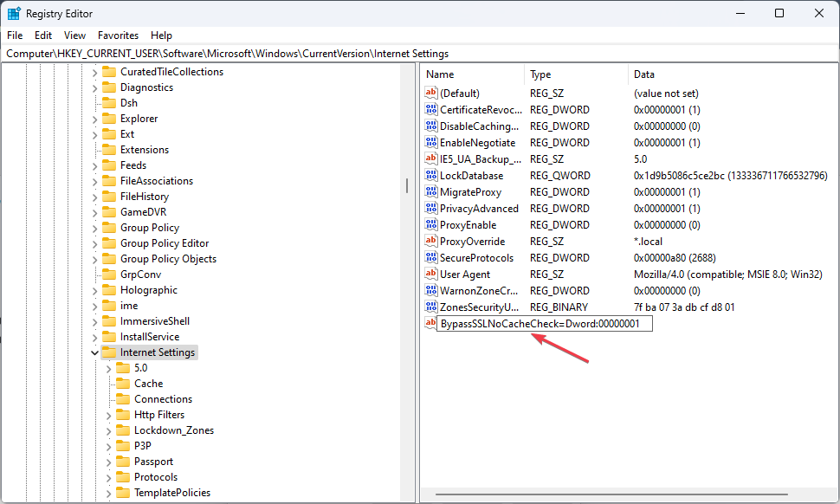Expand the CuratedTileCollections key
This screenshot has width=840, height=504.
pos(94,72)
